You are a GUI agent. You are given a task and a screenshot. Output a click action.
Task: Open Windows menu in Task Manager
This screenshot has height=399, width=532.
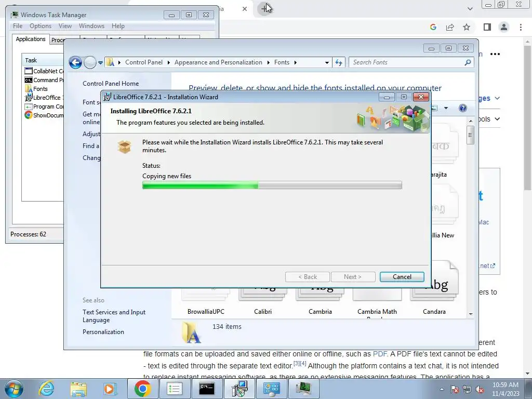(91, 26)
